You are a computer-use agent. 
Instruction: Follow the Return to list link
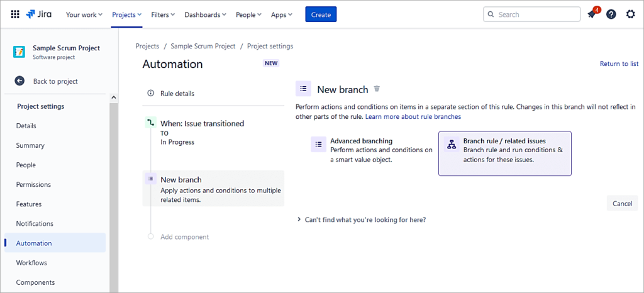pos(619,64)
